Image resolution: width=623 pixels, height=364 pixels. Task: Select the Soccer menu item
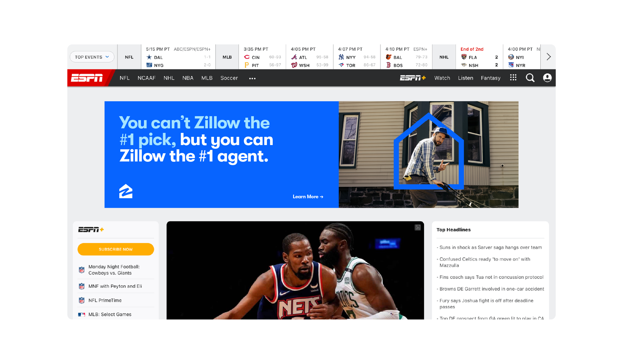tap(229, 78)
